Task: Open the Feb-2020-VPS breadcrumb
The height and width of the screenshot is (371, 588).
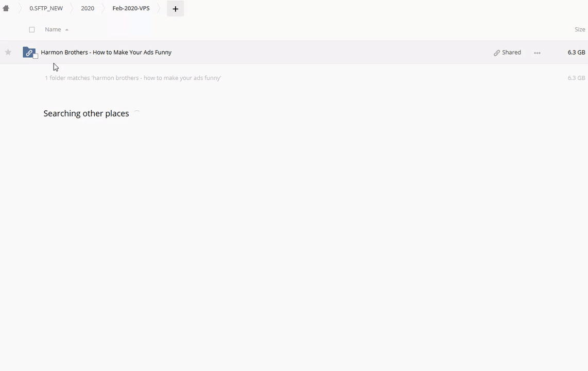Action: (131, 8)
